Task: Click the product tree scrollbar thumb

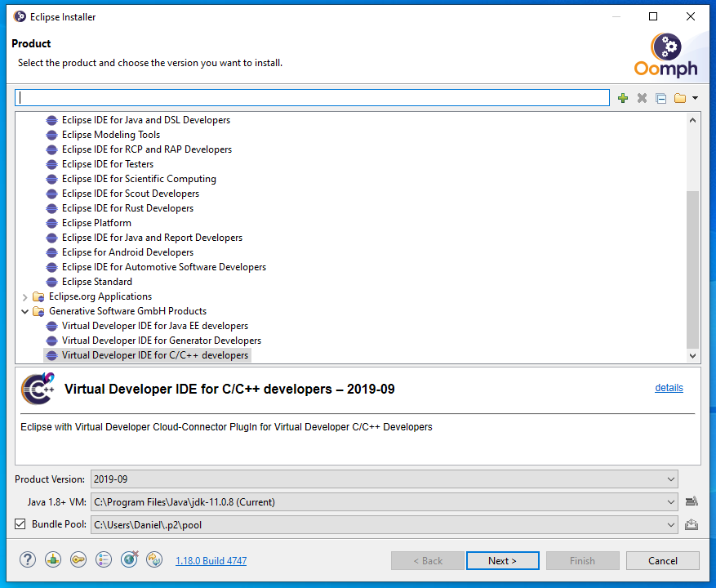Action: 692,269
